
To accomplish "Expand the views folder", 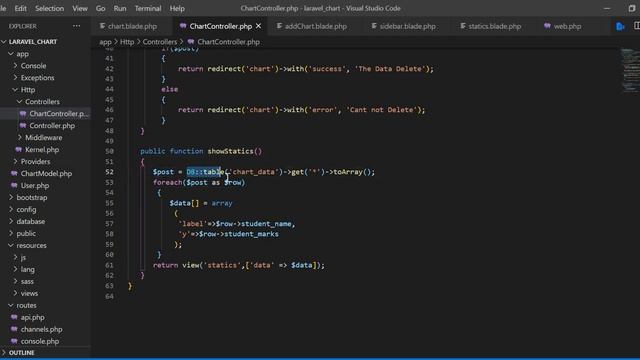I will click(x=29, y=293).
